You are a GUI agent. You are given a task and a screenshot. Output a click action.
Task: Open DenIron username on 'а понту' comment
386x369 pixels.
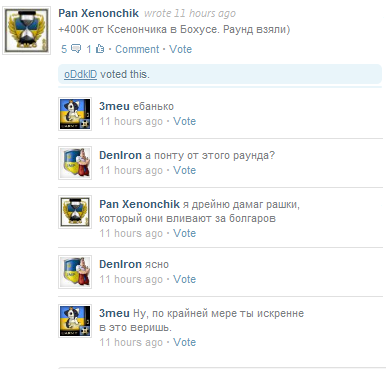(120, 155)
